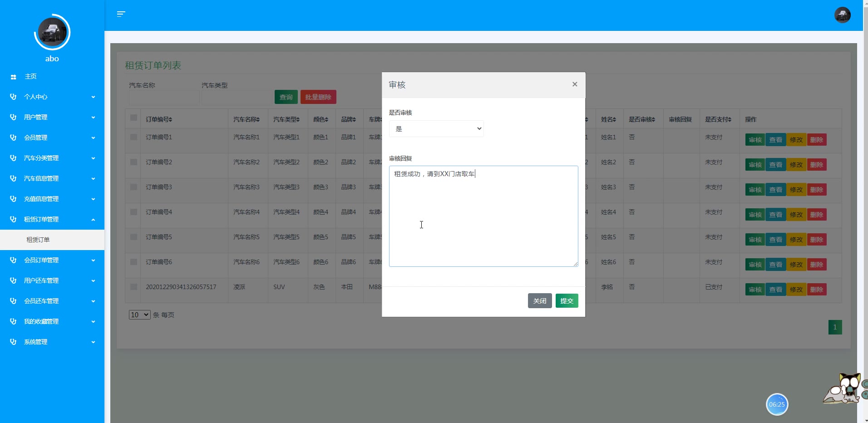The height and width of the screenshot is (423, 868).
Task: Click the icon beside 用户还车管理
Action: [13, 280]
